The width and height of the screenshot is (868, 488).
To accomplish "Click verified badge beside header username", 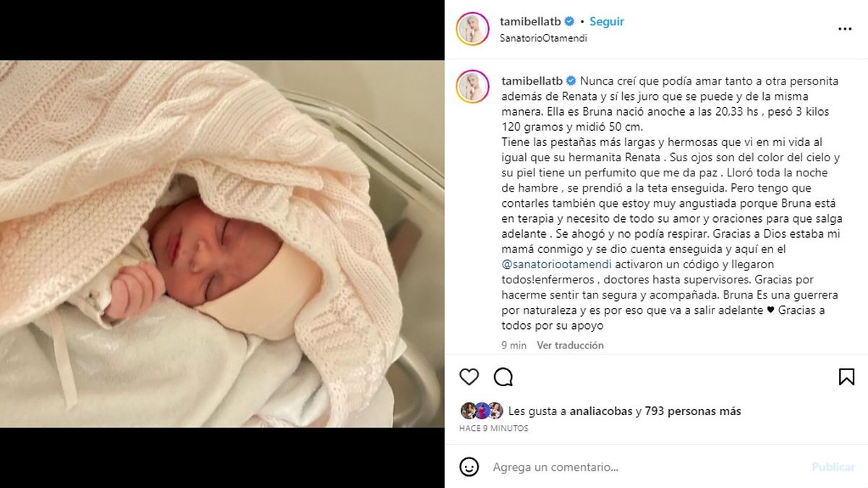I will pyautogui.click(x=569, y=22).
